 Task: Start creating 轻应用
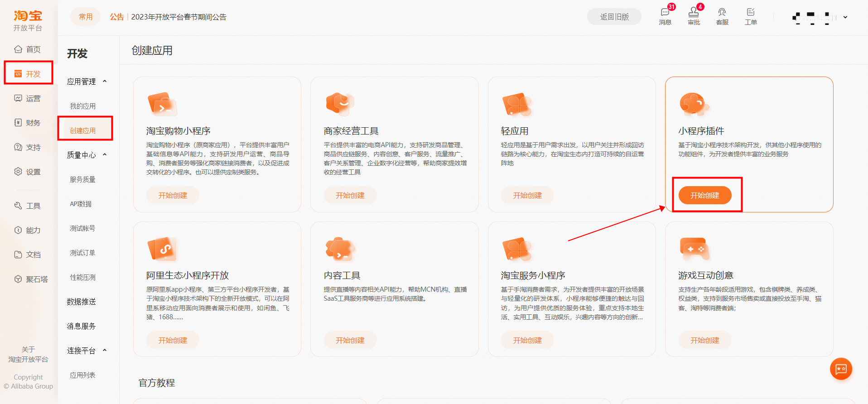coord(527,195)
